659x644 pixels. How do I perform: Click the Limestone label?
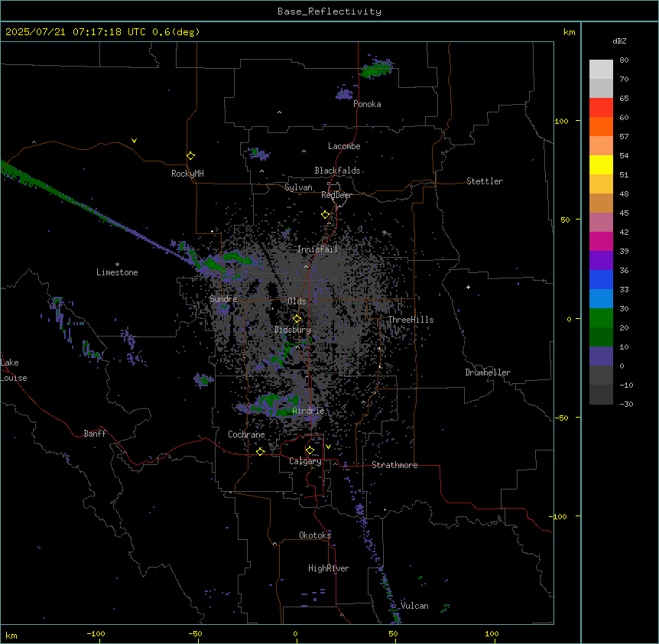click(117, 272)
